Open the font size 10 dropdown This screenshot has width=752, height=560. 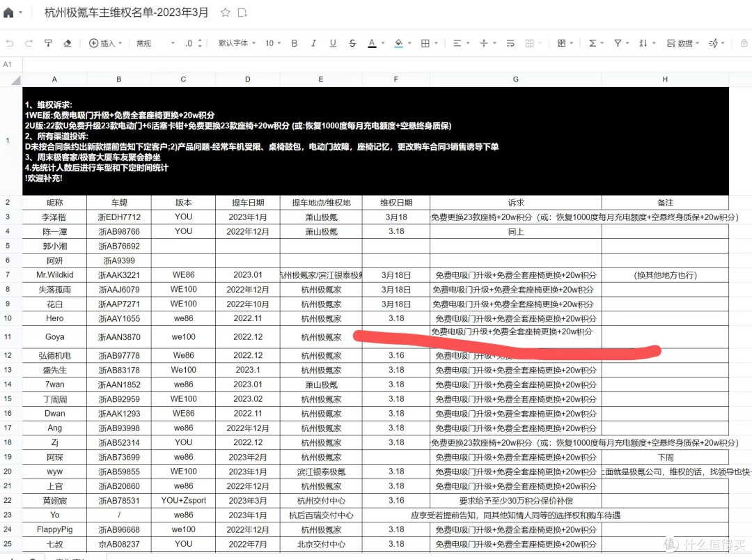(273, 43)
